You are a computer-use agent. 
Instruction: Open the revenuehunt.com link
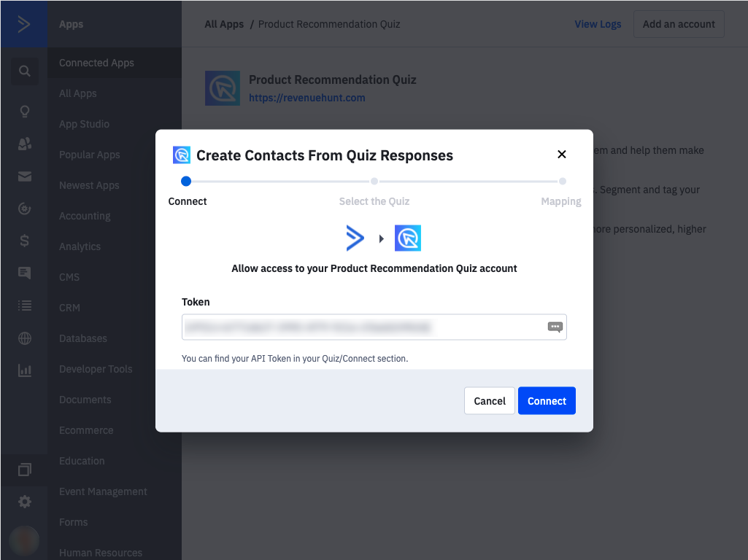(306, 98)
